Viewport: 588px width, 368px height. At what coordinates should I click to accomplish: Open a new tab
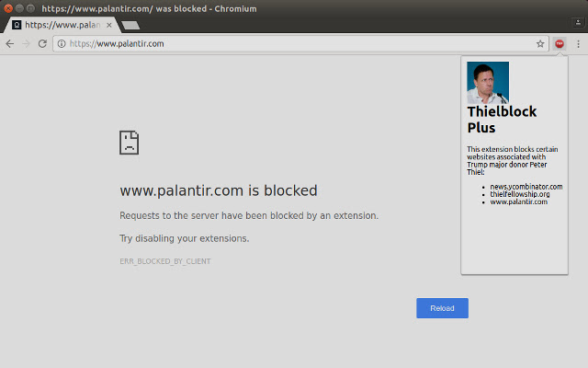pos(130,25)
